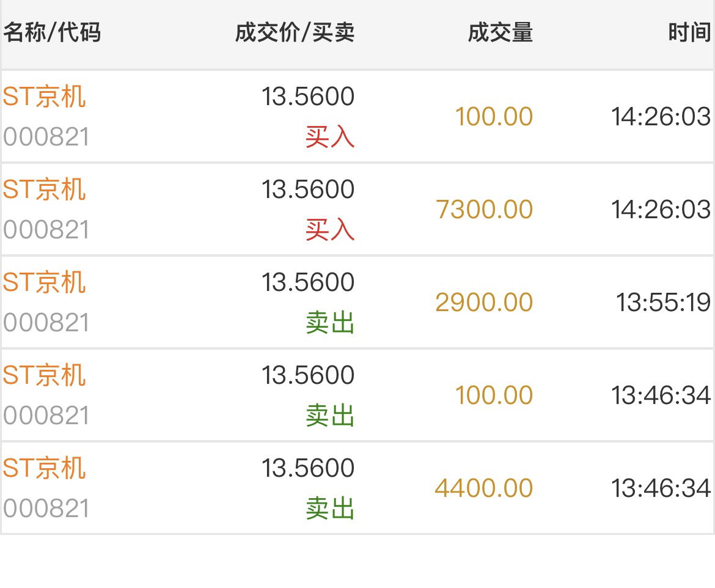Tap the 100.00 volume traded at 13:46:34
The image size is (715, 588).
pos(494,395)
